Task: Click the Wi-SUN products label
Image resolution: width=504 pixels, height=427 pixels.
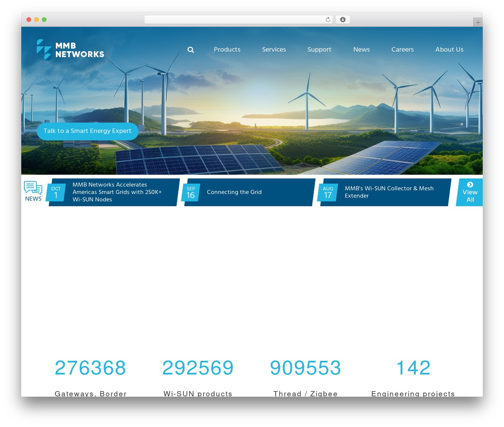Action: [198, 393]
